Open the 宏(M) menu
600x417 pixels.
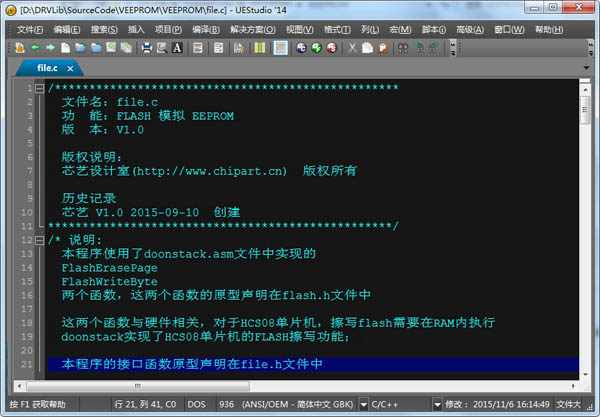(400, 29)
